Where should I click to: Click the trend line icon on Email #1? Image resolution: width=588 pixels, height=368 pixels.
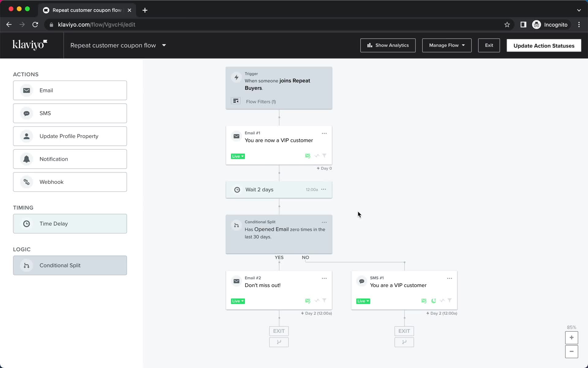317,156
